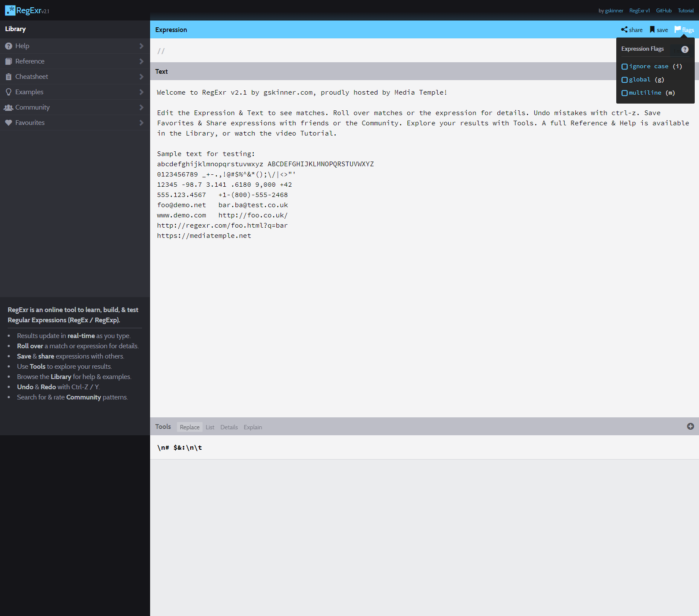699x616 pixels.
Task: Click the Community people icon
Action: click(x=9, y=107)
